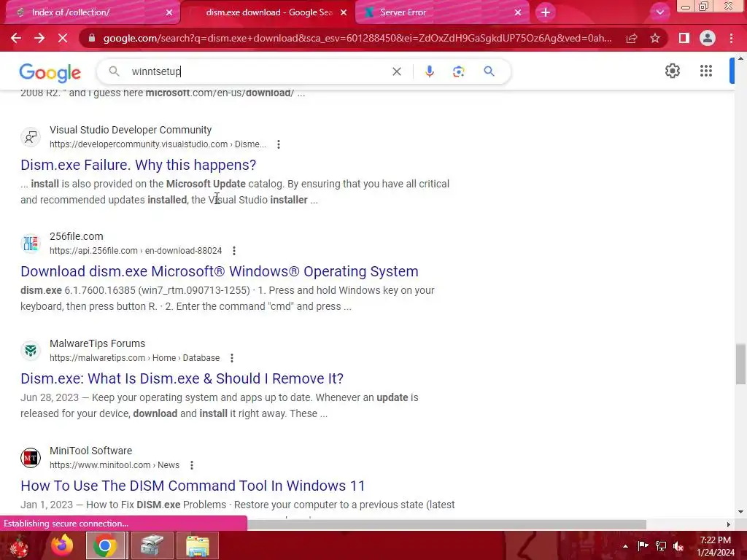Click the vertical scrollbar thumb

[x=740, y=365]
